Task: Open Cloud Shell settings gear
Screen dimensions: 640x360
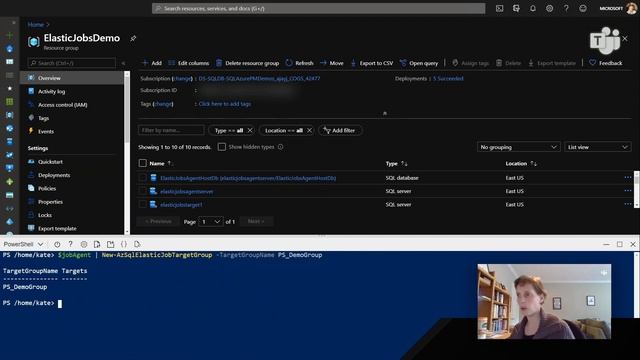Action: tap(84, 244)
